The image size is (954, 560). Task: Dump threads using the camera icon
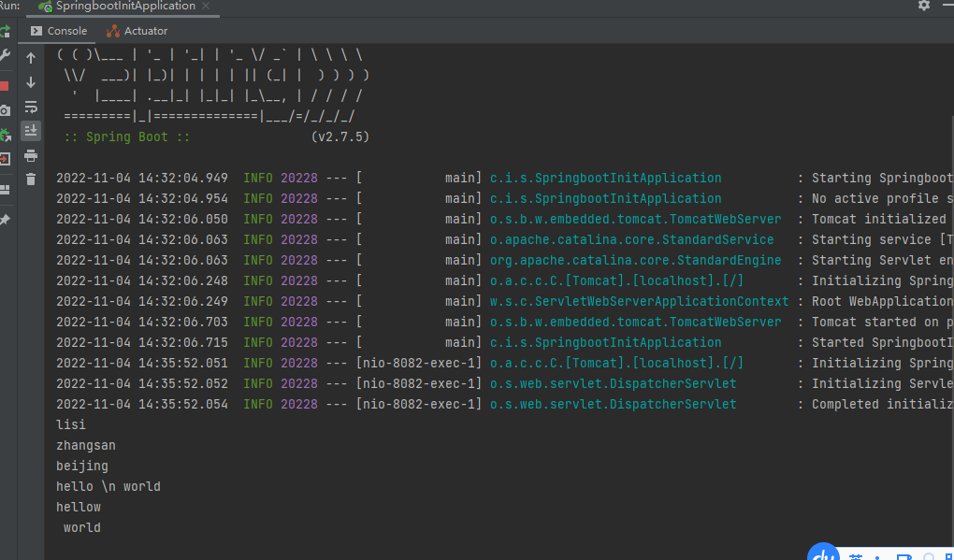(x=5, y=110)
